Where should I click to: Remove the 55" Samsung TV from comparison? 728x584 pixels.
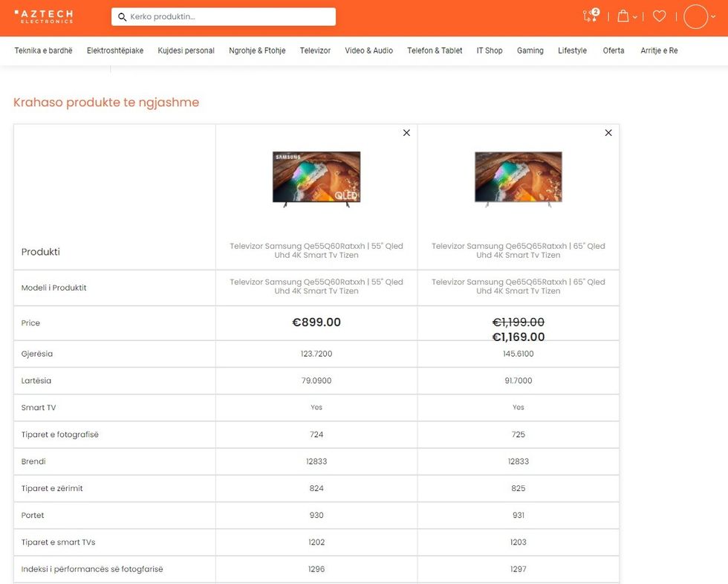406,133
